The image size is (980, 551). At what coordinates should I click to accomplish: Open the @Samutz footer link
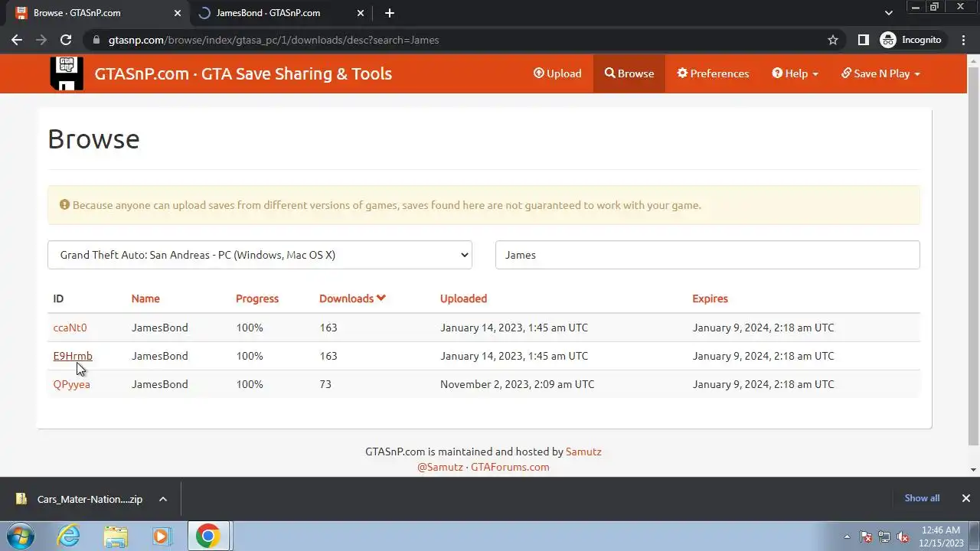coord(439,467)
